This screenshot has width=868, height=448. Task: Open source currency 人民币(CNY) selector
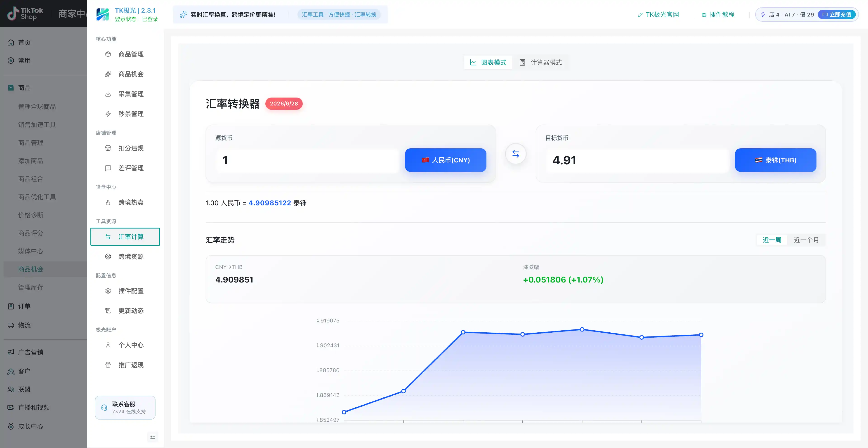[446, 160]
